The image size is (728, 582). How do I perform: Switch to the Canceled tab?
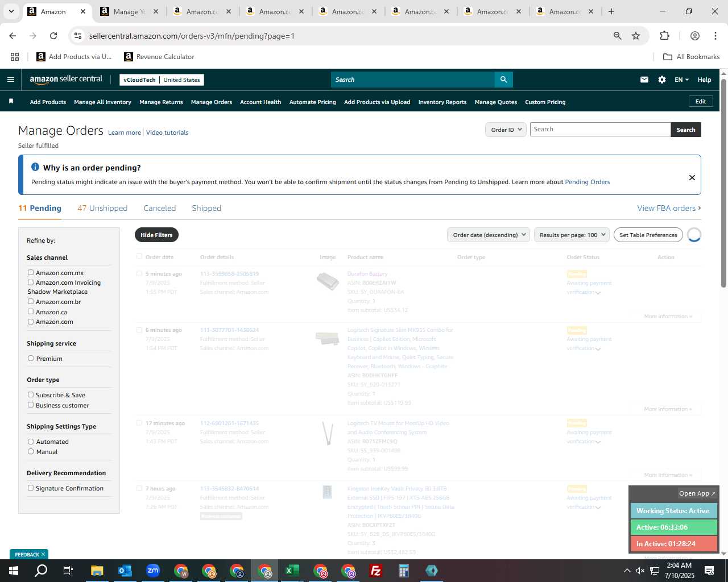(x=160, y=208)
